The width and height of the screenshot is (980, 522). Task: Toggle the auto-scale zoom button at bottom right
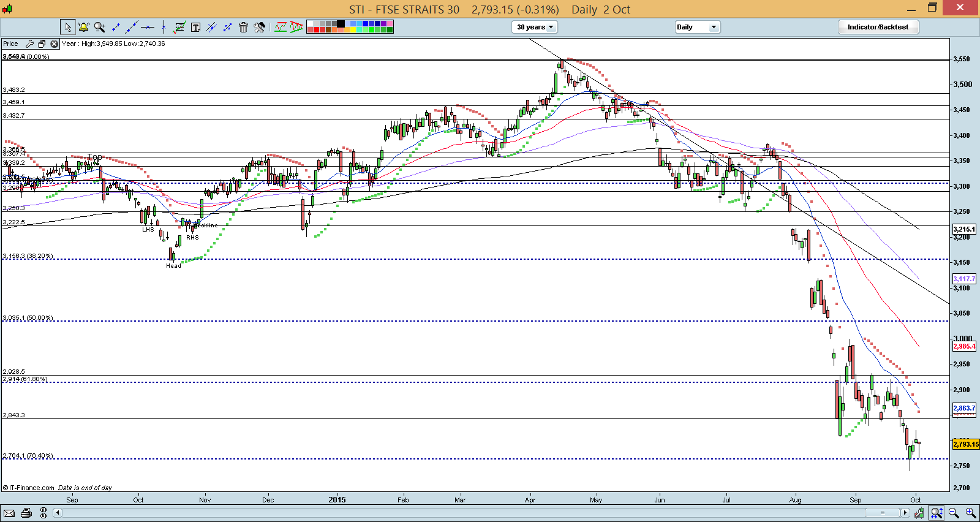(x=937, y=513)
